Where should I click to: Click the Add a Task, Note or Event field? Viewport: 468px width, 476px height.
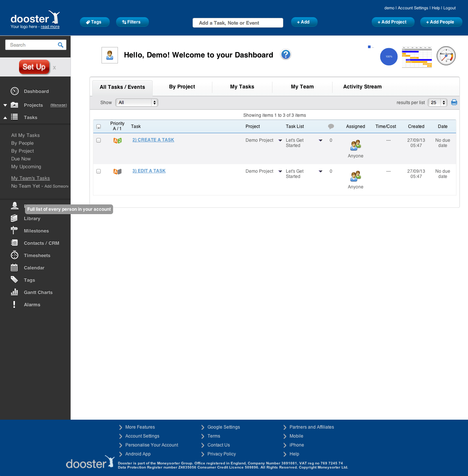pyautogui.click(x=238, y=23)
